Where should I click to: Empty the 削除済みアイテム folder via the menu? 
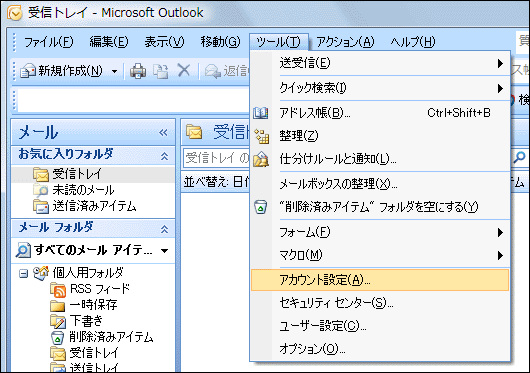[380, 207]
